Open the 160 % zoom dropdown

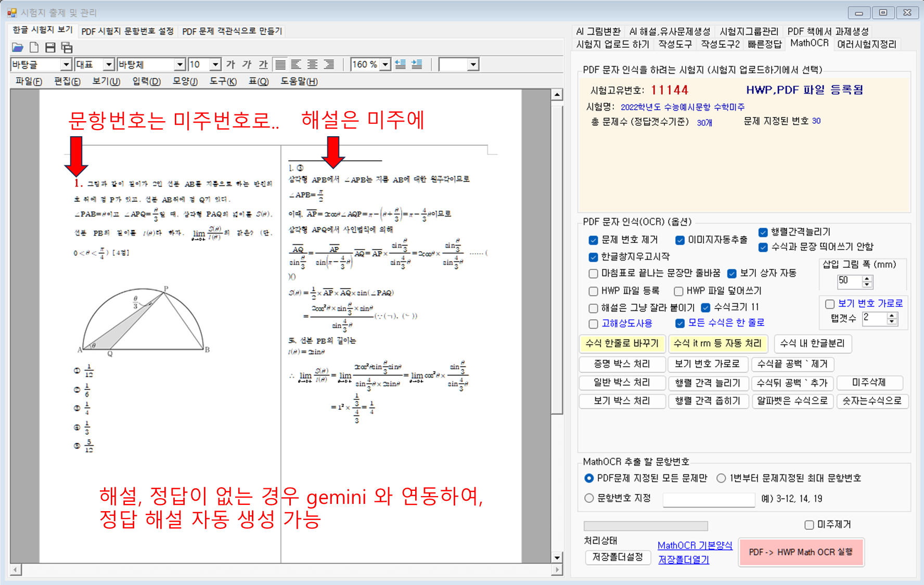(385, 64)
